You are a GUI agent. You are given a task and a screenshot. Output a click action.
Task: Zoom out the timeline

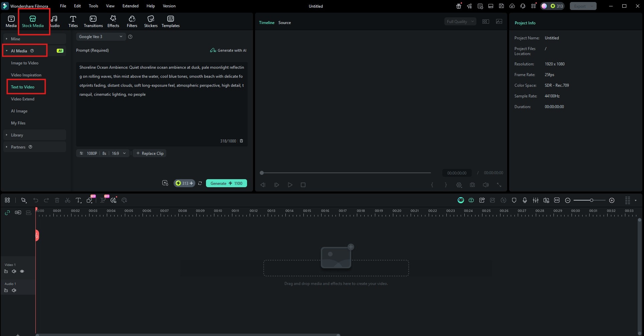[568, 200]
